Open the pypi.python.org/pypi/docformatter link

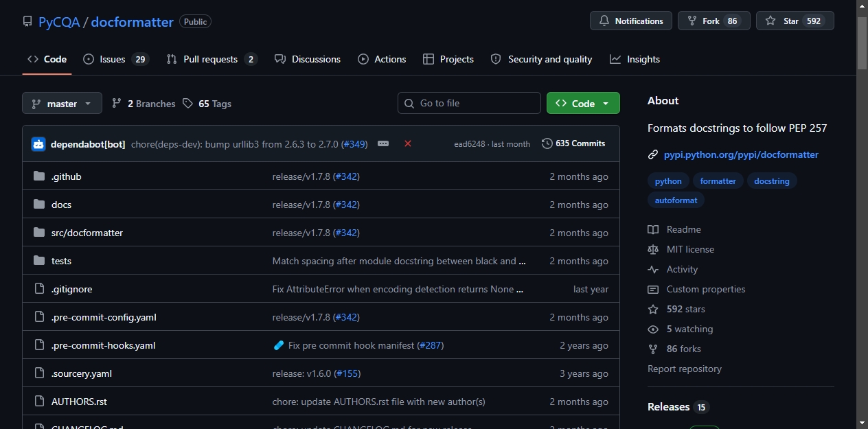(741, 155)
